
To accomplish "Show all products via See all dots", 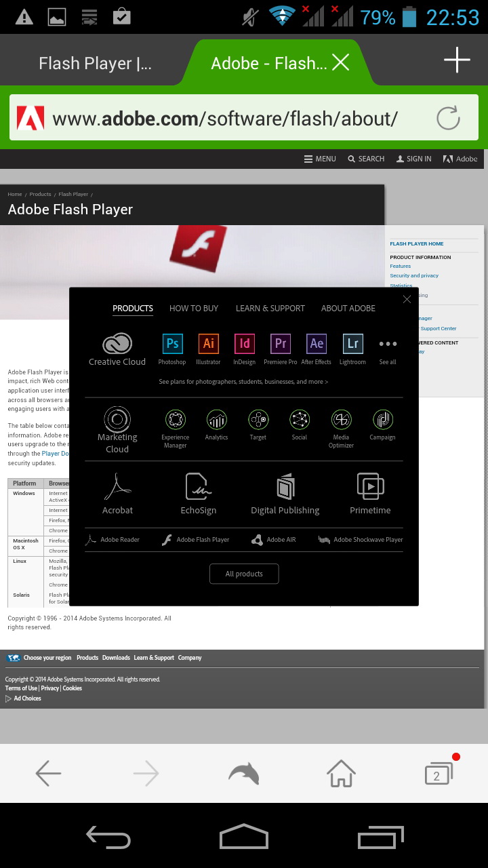I will pos(388,344).
